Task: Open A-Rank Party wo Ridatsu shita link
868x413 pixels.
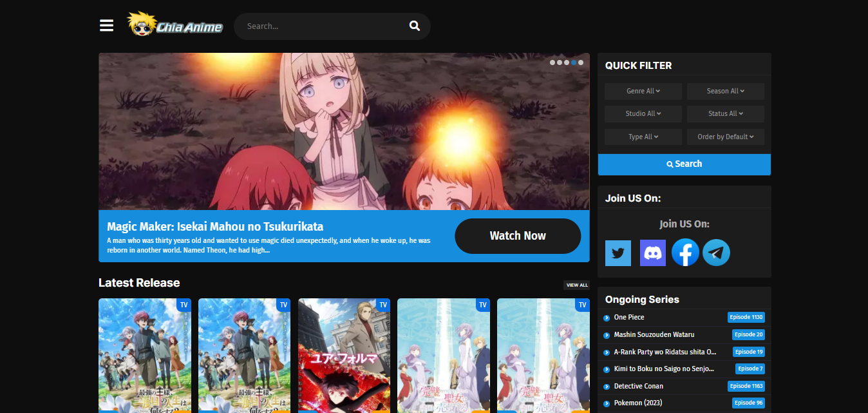Action: (x=665, y=352)
